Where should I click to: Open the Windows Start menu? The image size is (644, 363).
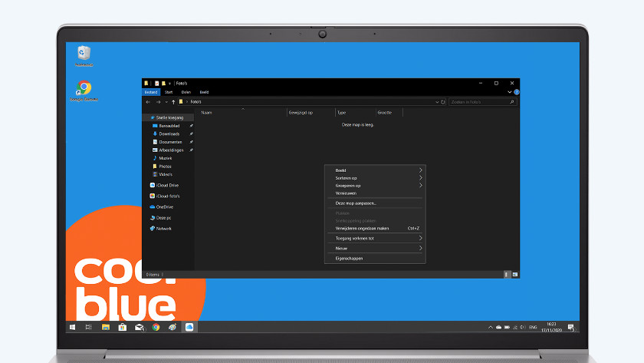click(72, 327)
